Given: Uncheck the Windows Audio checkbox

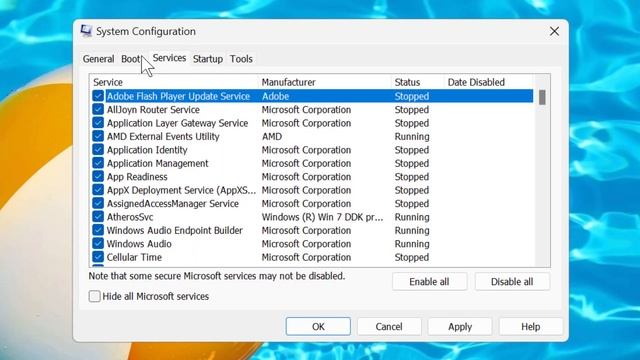Looking at the screenshot, I should point(98,244).
